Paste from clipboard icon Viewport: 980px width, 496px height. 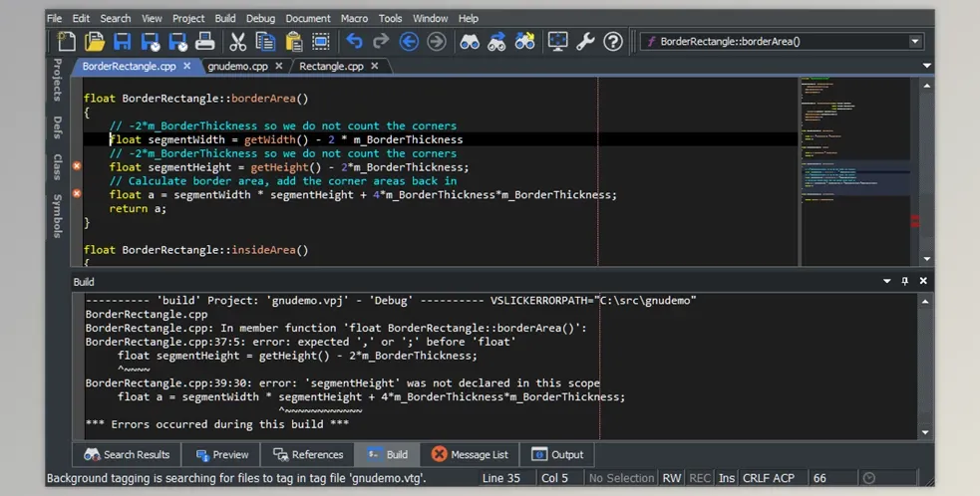[x=293, y=42]
